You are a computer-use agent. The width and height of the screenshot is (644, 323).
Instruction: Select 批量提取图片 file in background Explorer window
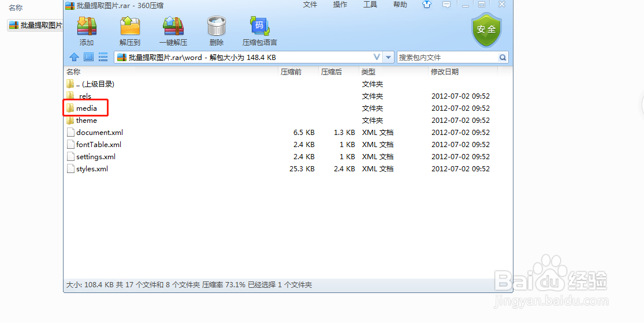pyautogui.click(x=36, y=25)
